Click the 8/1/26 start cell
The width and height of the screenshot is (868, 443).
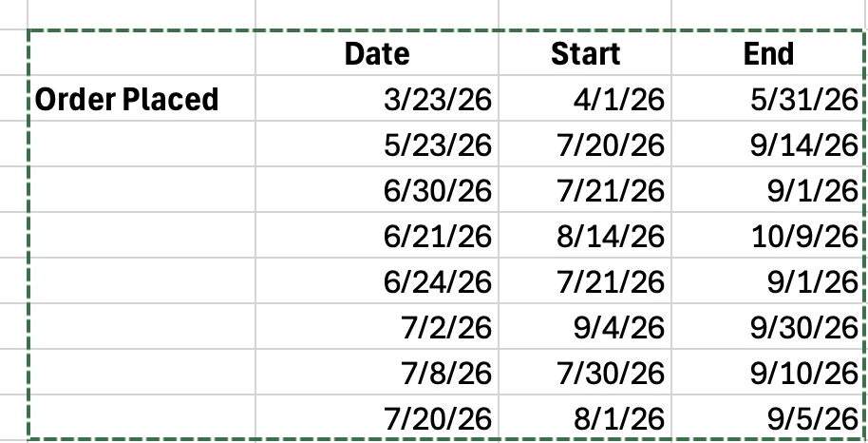[585, 417]
